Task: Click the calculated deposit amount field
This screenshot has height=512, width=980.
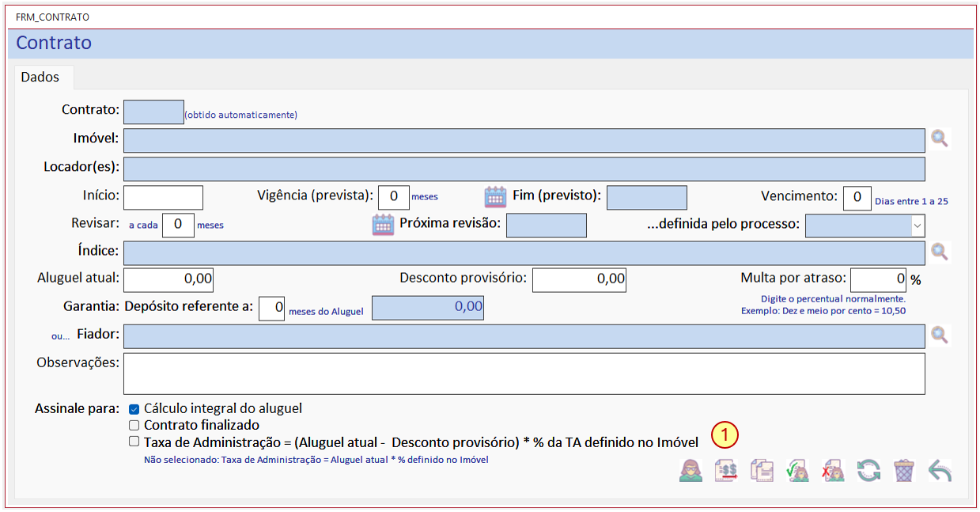Action: coord(428,307)
